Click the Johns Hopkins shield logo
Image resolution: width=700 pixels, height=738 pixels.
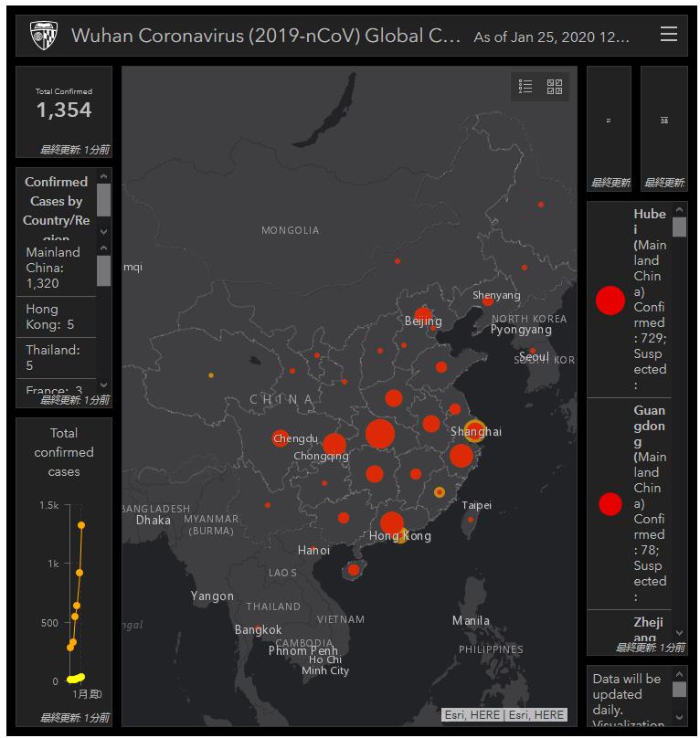(x=44, y=36)
